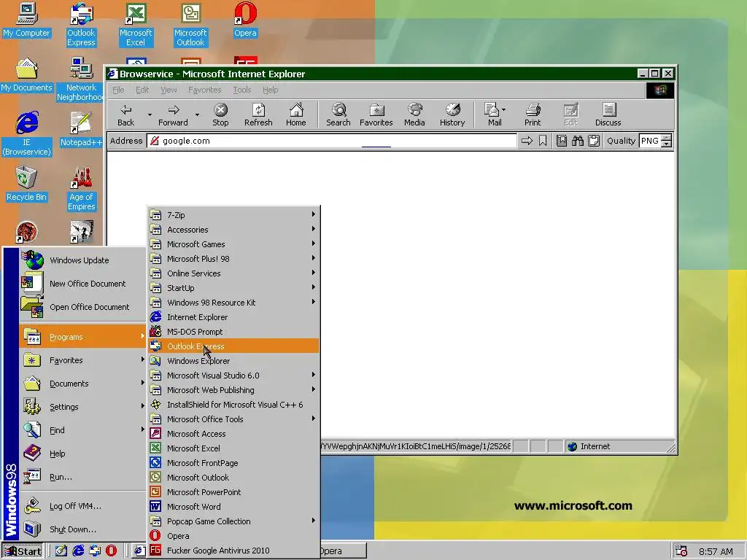Open Documents in Start menu
This screenshot has width=747, height=560.
[x=82, y=384]
